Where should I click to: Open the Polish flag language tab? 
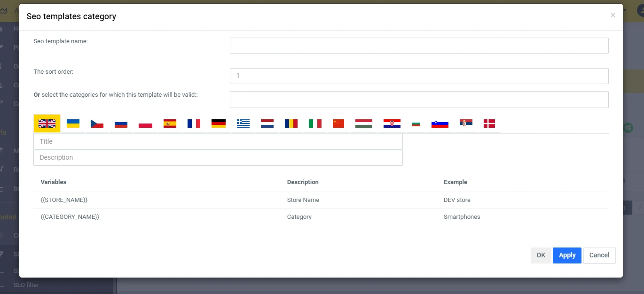[145, 124]
